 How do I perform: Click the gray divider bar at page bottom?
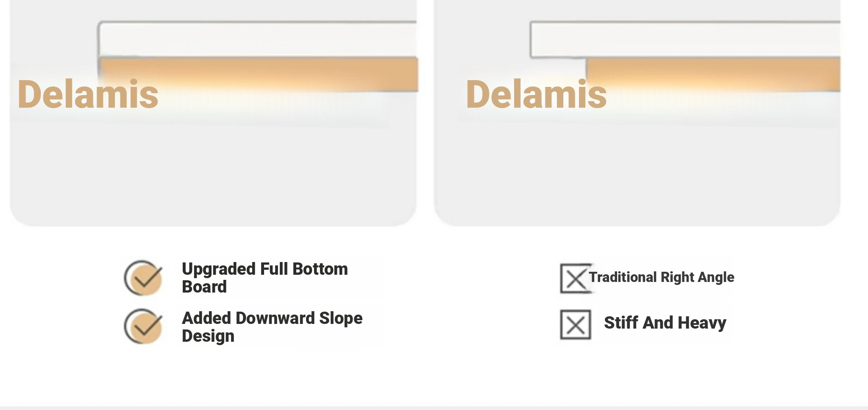[434, 408]
